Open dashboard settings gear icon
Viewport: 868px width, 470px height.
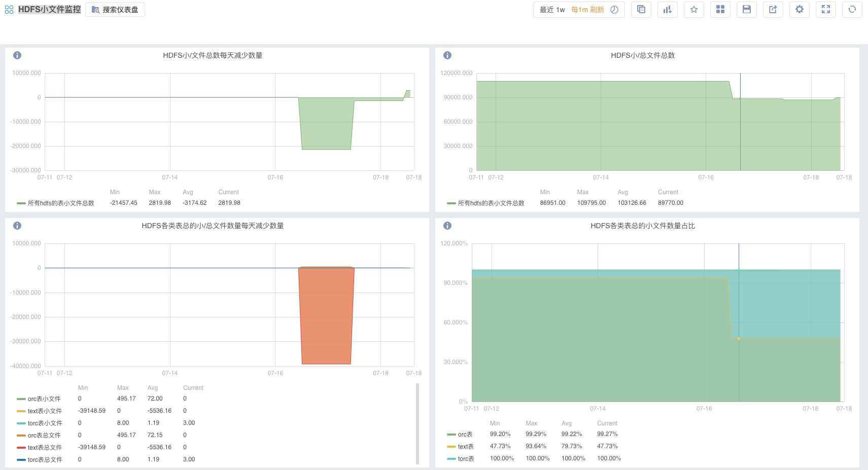[x=800, y=10]
